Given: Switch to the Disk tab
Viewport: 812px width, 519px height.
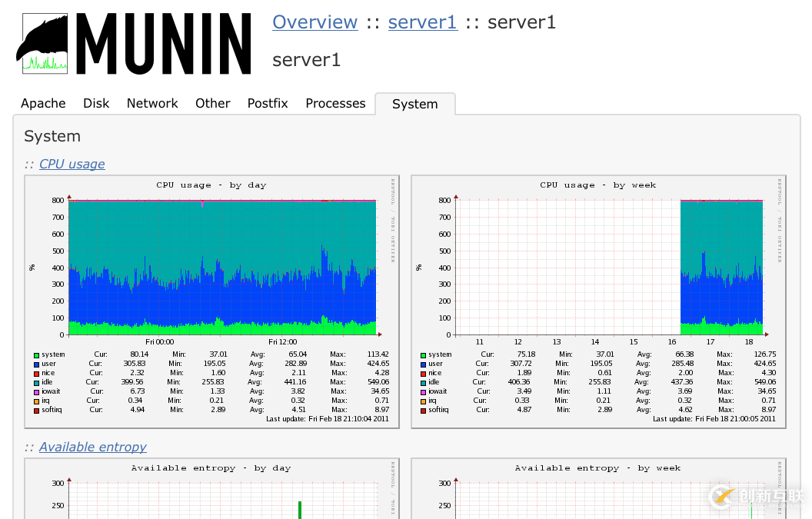Looking at the screenshot, I should click(x=96, y=103).
